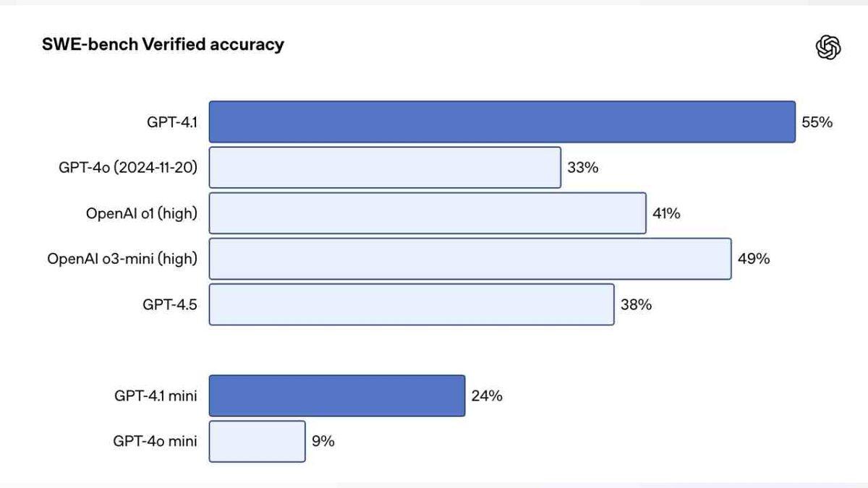Click the 49% value label
The height and width of the screenshot is (488, 868).
(x=753, y=259)
